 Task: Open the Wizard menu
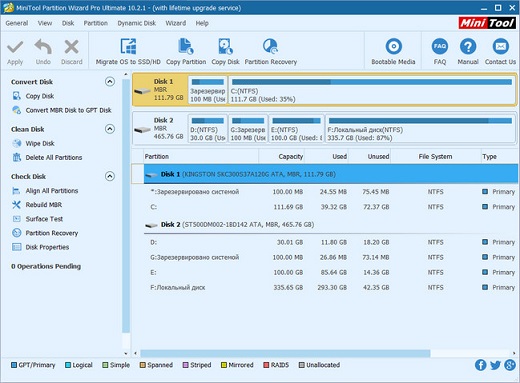(x=176, y=23)
